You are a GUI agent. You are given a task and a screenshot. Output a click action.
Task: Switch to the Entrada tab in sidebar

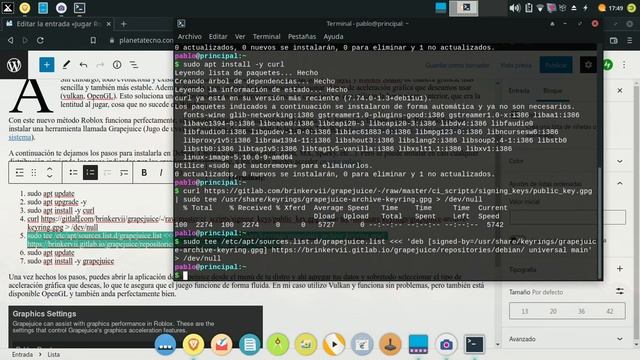[519, 90]
